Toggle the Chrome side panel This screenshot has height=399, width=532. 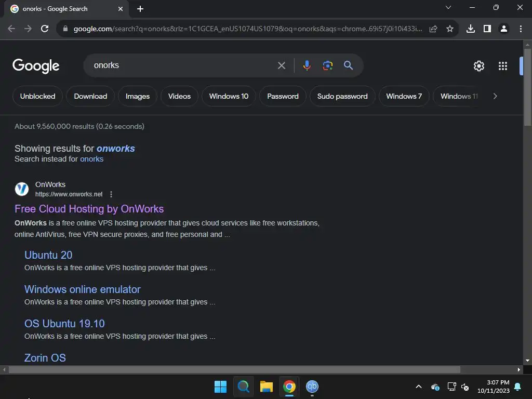point(487,29)
